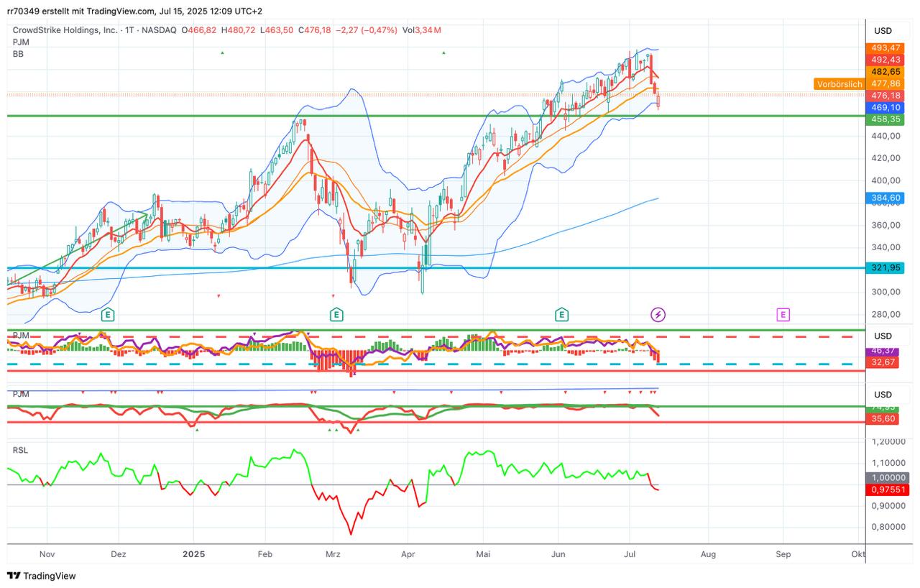This screenshot has height=588, width=920.
Task: Click the red 0,97551 RSL value label
Action: click(888, 490)
